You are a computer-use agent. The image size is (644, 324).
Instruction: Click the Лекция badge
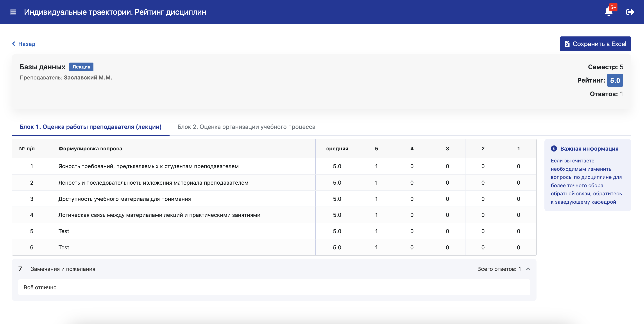[x=81, y=67]
